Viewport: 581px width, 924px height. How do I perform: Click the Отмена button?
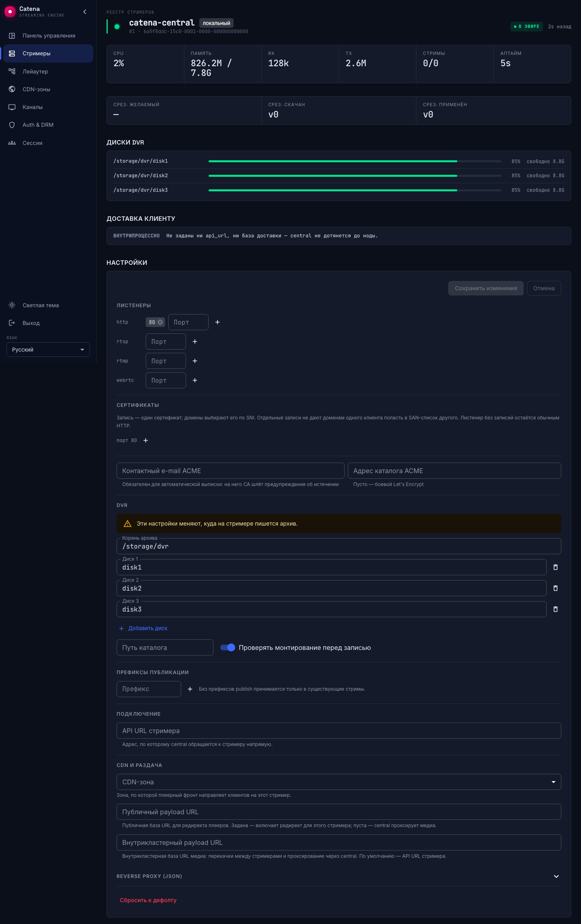pyautogui.click(x=544, y=288)
